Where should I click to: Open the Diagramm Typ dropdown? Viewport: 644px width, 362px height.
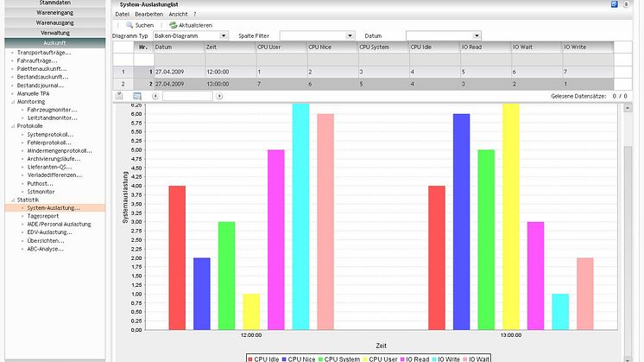[x=224, y=35]
